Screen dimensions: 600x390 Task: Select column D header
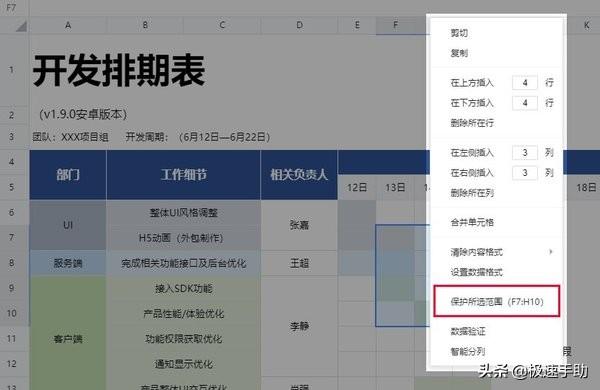tap(299, 25)
